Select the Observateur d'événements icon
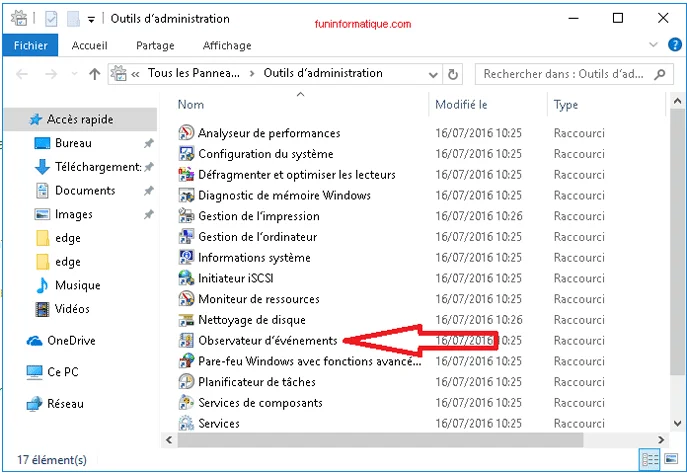This screenshot has width=687, height=473. (186, 341)
